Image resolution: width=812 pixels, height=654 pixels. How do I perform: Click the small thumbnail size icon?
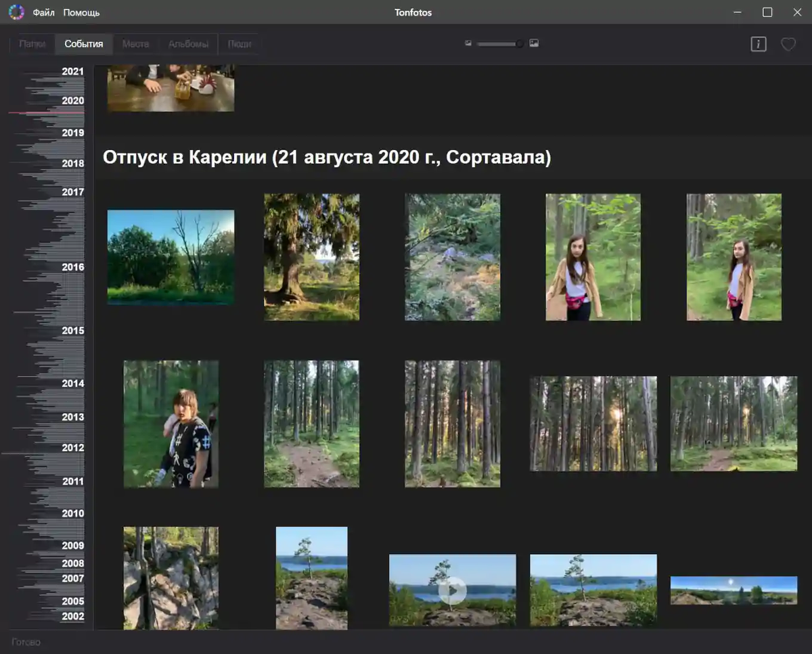point(468,43)
